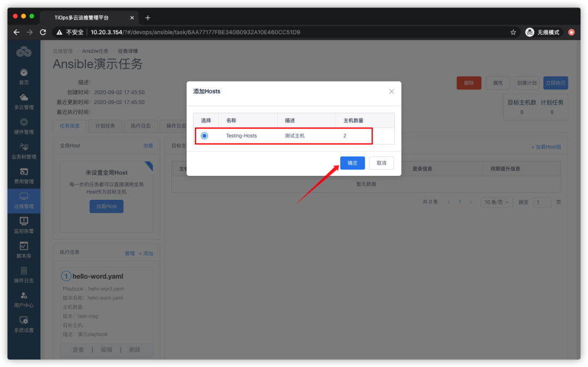The width and height of the screenshot is (588, 367).
Task: Open browser tab options with the plus button
Action: click(148, 17)
